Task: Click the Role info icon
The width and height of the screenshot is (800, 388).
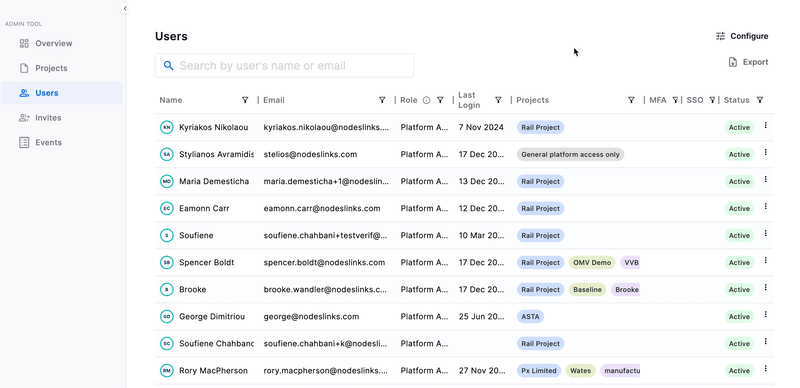Action: tap(427, 100)
